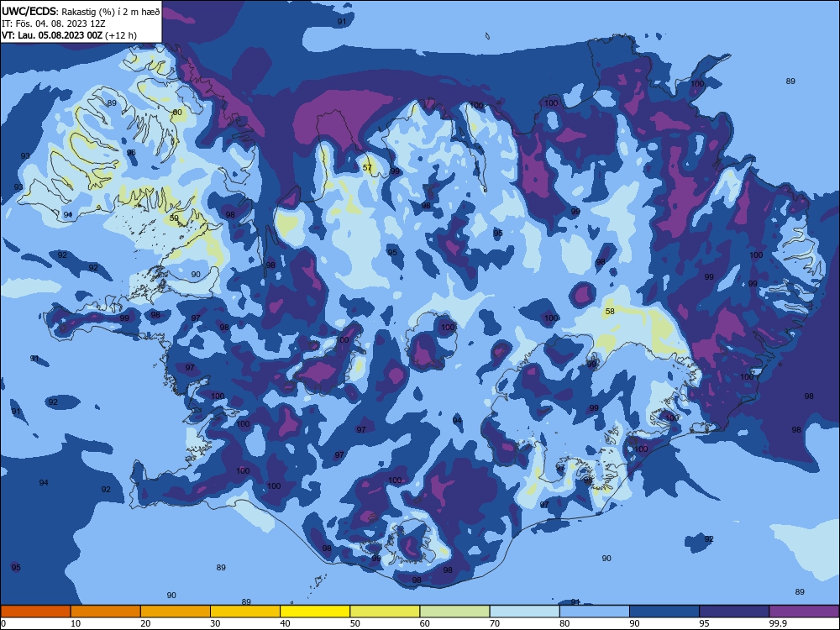Click the 80–90 light blue legend swatch
This screenshot has height=630, width=840.
point(595,612)
